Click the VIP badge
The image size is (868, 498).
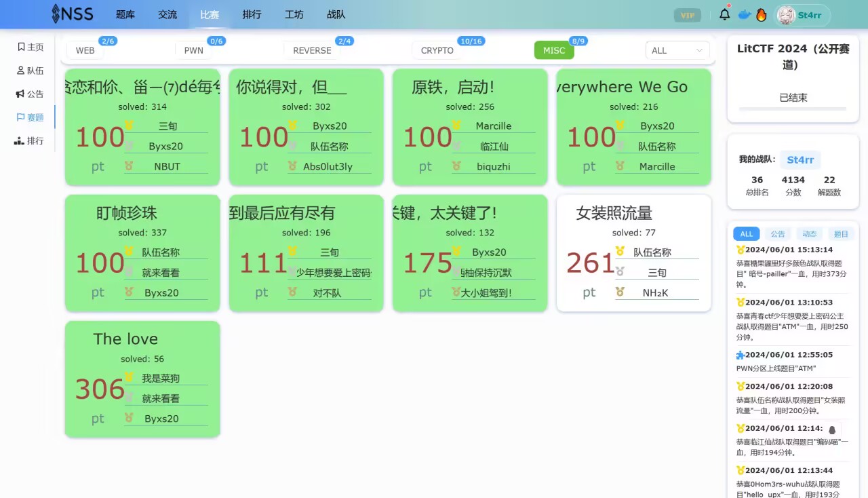(x=688, y=15)
